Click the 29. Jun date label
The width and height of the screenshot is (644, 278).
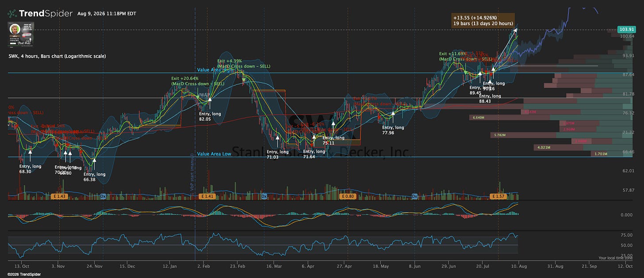[x=448, y=266]
